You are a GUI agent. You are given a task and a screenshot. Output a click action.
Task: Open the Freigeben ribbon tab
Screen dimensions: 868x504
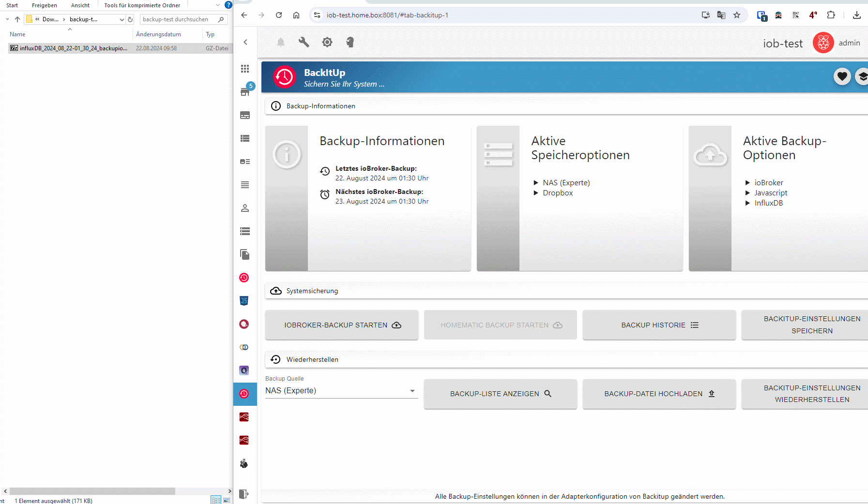pyautogui.click(x=45, y=5)
